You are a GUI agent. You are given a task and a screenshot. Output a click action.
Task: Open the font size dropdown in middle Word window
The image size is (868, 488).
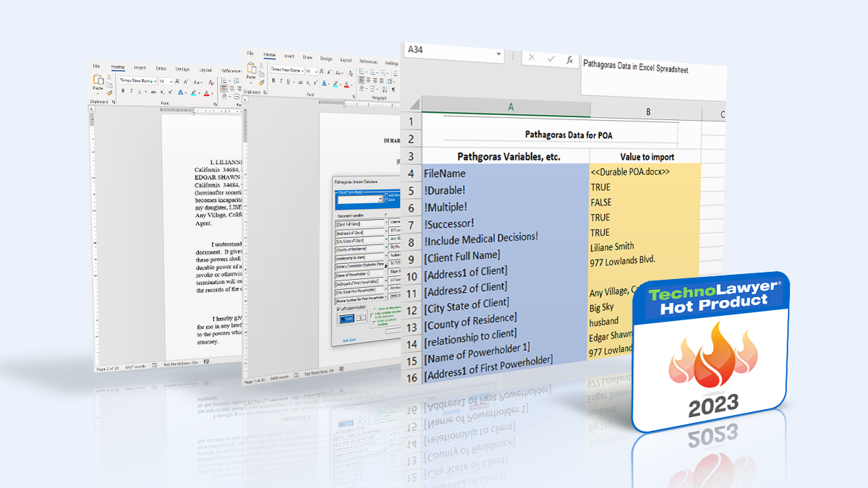point(315,71)
